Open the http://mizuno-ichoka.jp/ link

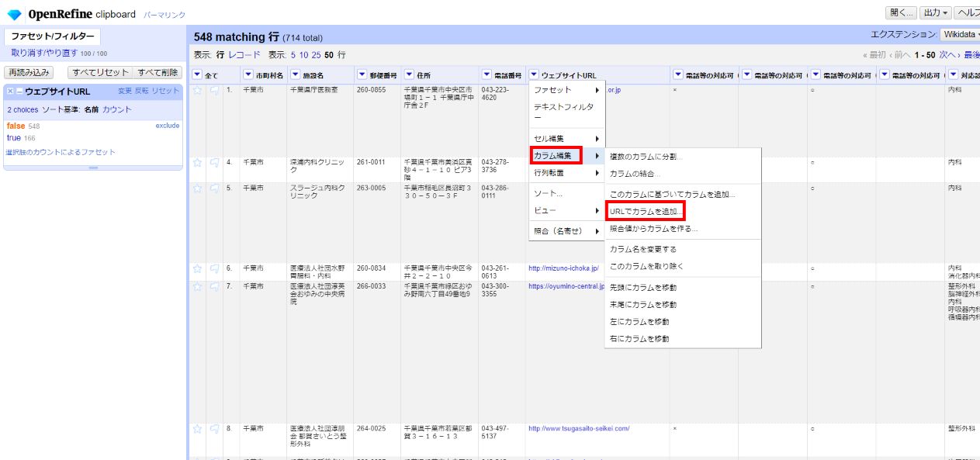pyautogui.click(x=563, y=268)
